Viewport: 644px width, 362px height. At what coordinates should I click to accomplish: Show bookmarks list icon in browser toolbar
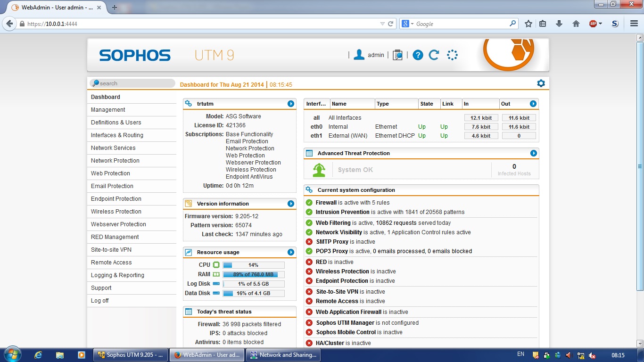point(543,24)
